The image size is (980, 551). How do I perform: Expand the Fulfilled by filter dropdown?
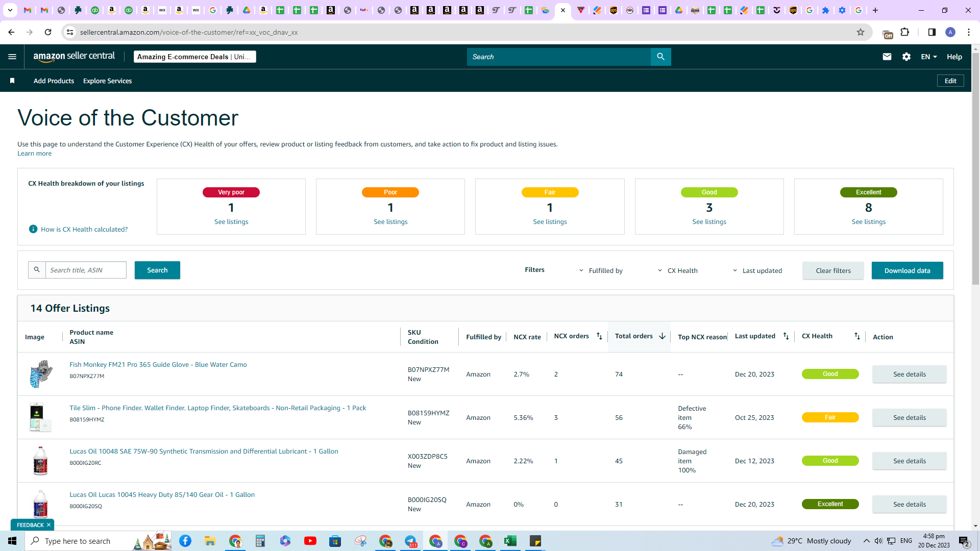[601, 270]
